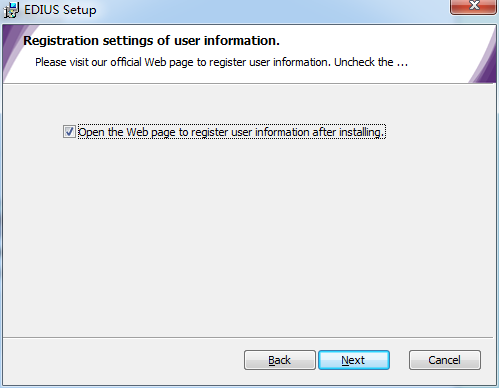
Task: Click the empty gray panel below checkbox
Action: [248, 233]
